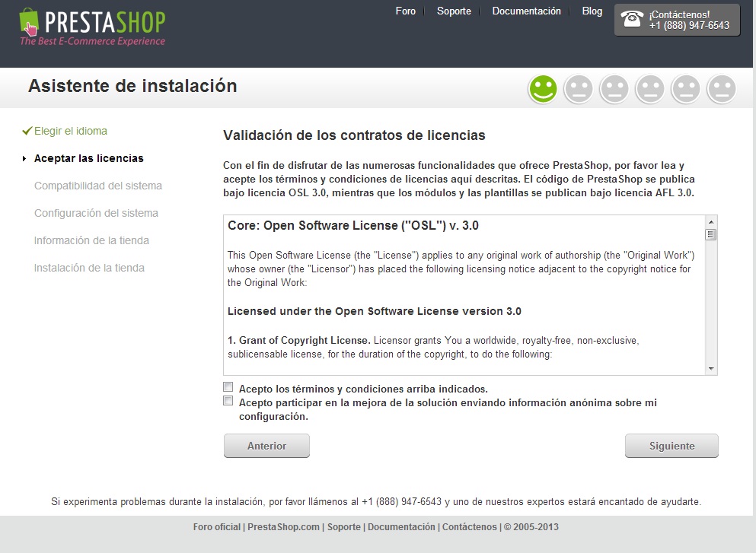
Task: Click 'Asistente de instalación' title
Action: pyautogui.click(x=132, y=86)
